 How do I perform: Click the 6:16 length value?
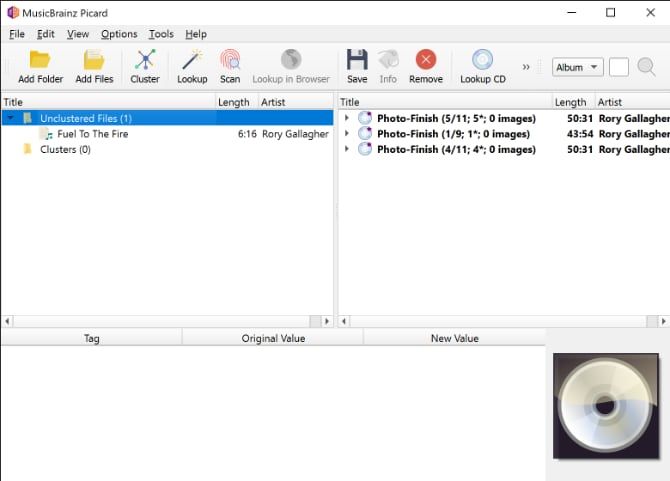coord(247,134)
